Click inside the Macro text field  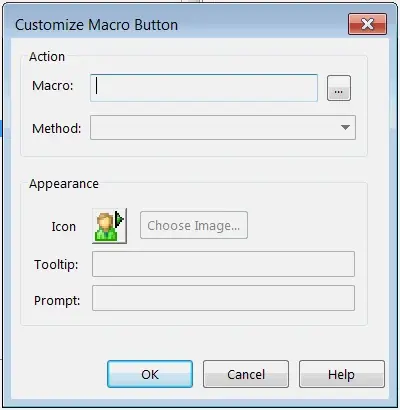(x=204, y=88)
